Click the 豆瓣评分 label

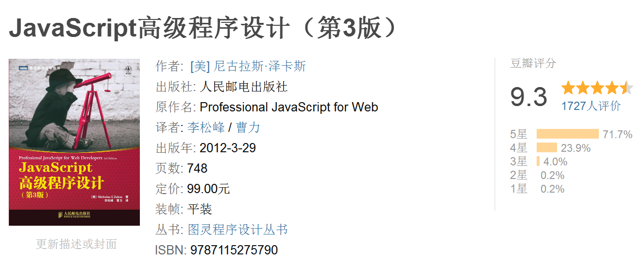point(533,63)
